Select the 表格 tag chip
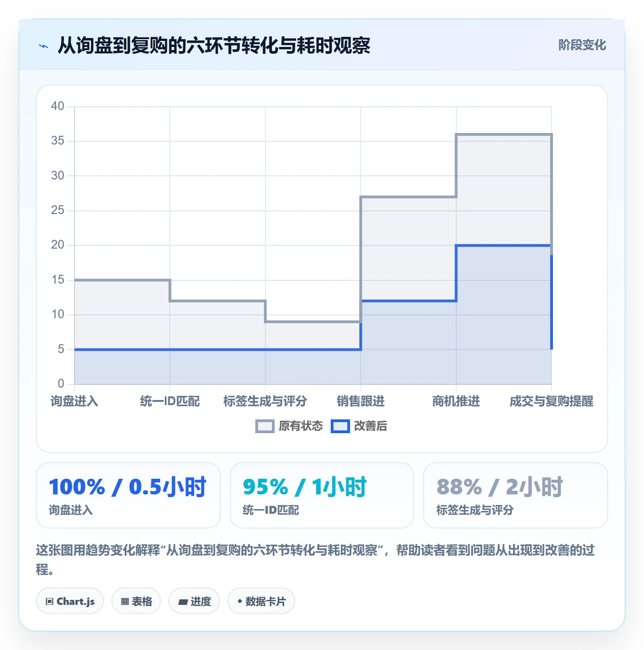Viewport: 644px width, 650px height. pyautogui.click(x=136, y=601)
